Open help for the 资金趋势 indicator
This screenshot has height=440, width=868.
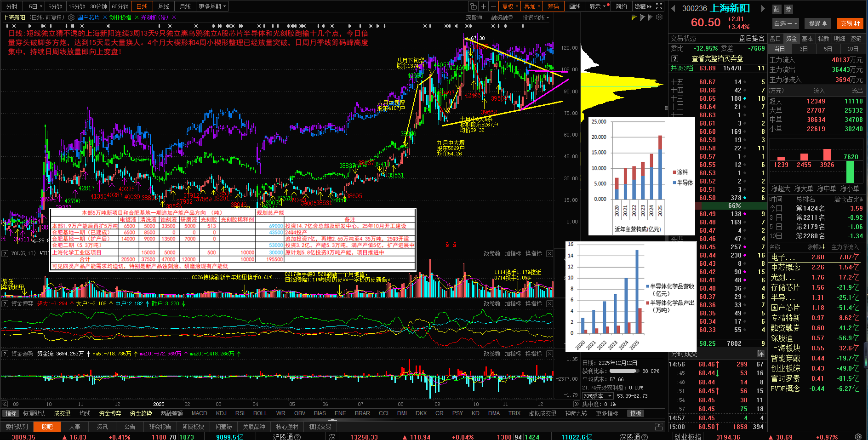click(5, 354)
